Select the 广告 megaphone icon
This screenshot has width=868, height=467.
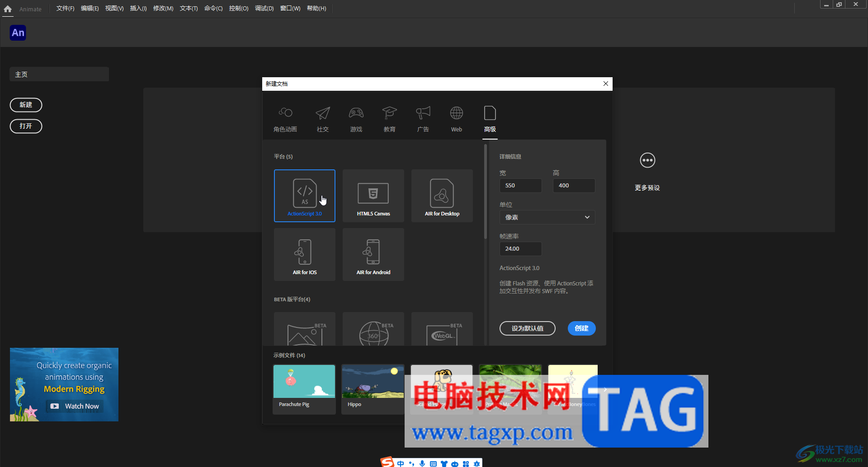point(423,113)
